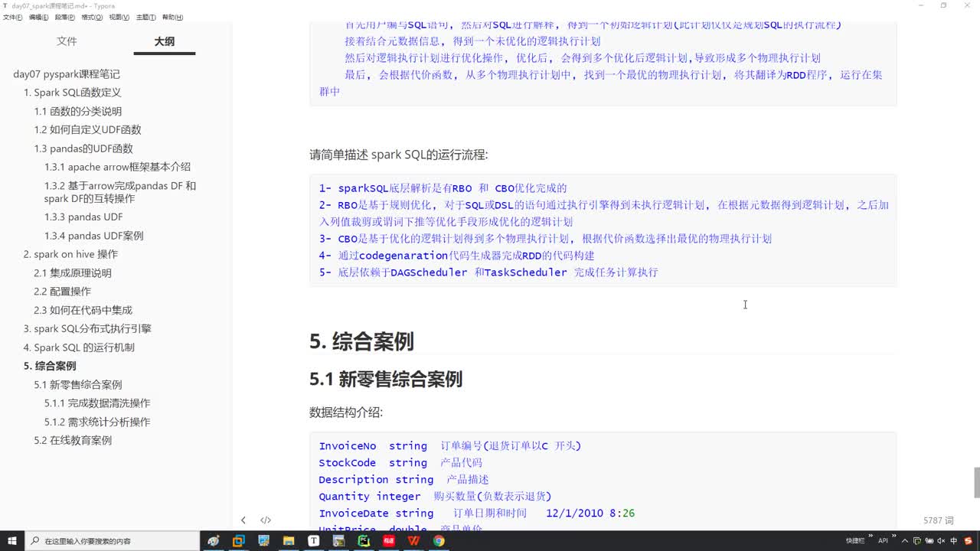
Task: Select 5. 综合案例 in the outline
Action: [x=50, y=366]
